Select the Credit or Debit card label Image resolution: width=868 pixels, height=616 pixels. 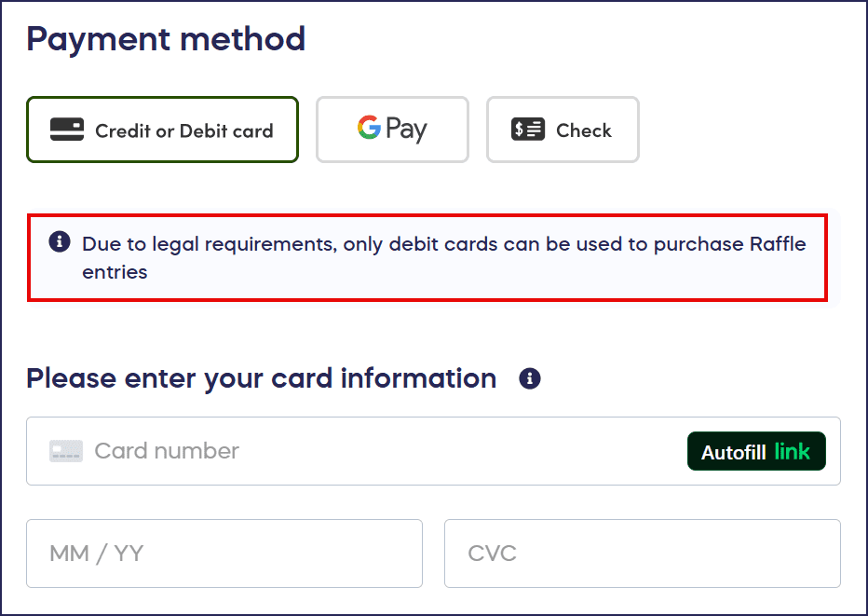tap(184, 130)
